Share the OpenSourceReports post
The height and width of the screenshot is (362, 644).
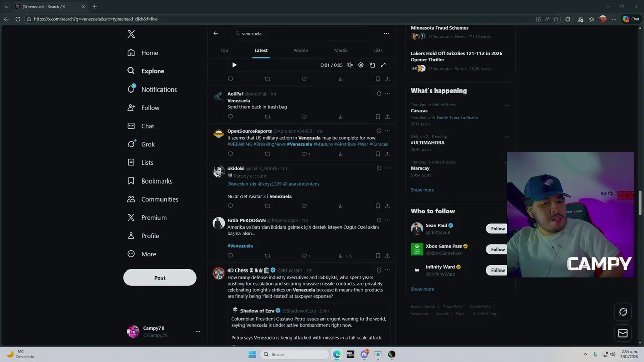click(x=387, y=154)
